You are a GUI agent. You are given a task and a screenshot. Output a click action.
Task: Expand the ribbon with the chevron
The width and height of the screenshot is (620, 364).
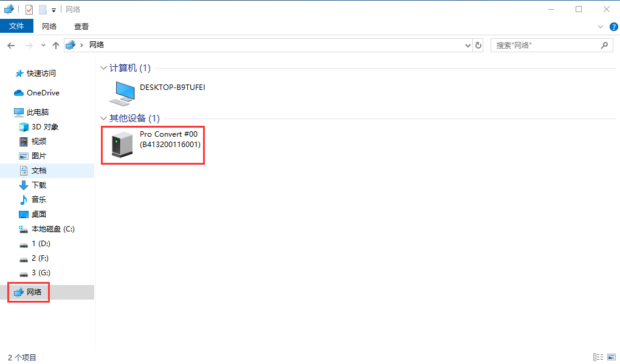coord(601,27)
